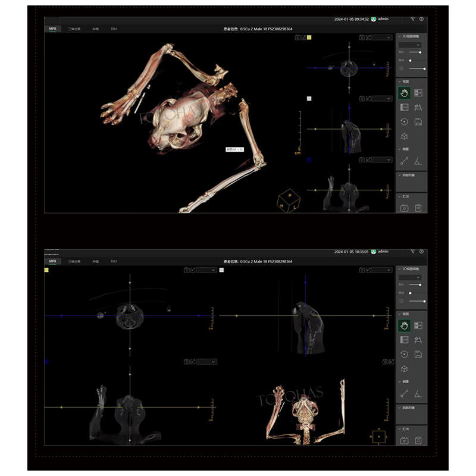Capture the 3D view with its camera icon, top window
Viewport: 476px width, 476px height.
(x=298, y=37)
